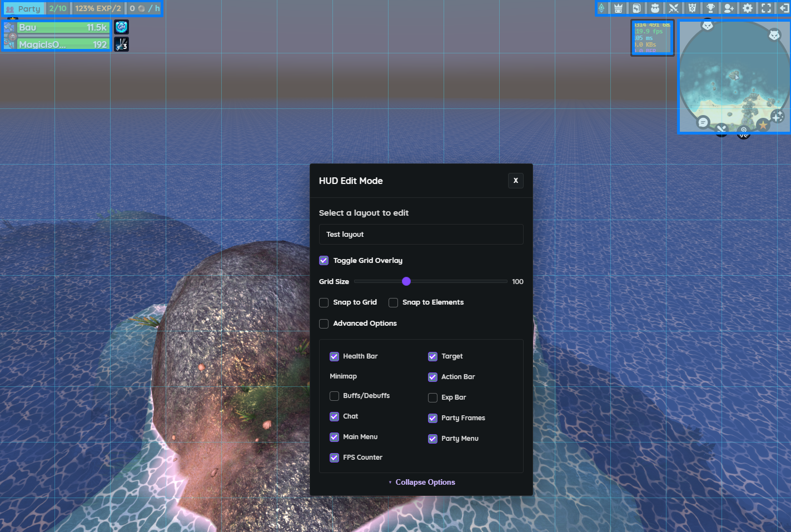Enable Snap to Grid checkbox
Screen dimensions: 791x532
coord(324,302)
